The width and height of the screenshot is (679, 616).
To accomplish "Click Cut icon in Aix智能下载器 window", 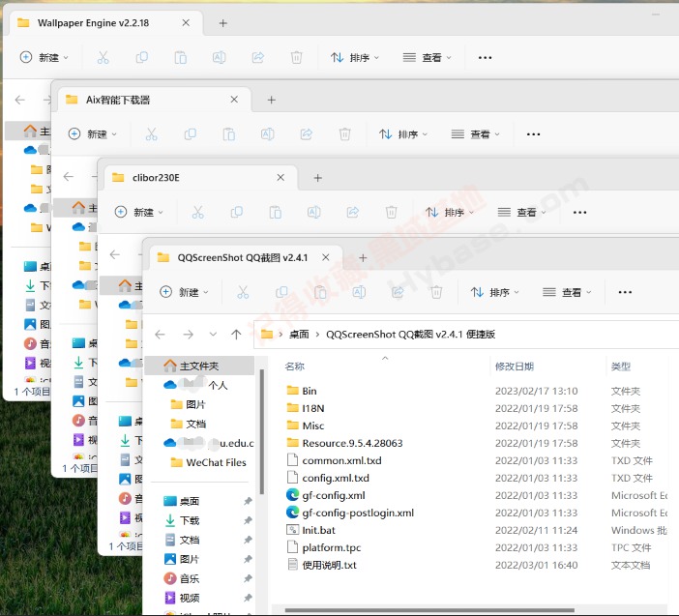I will point(151,134).
